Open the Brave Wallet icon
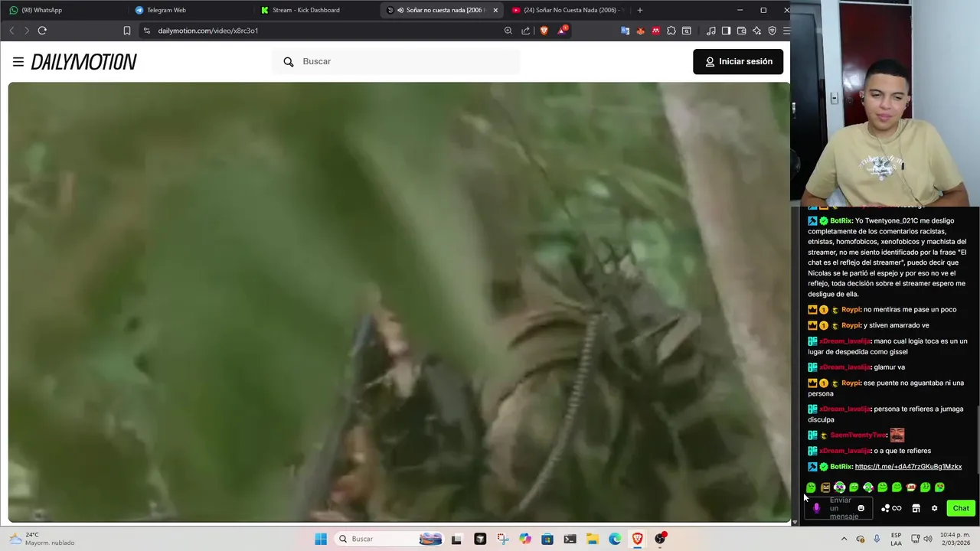 click(x=741, y=31)
